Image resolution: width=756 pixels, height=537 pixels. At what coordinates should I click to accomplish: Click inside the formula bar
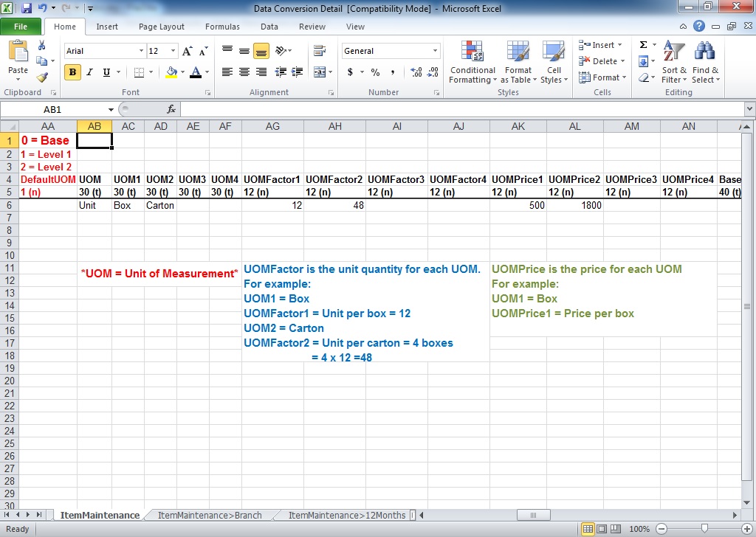click(x=458, y=109)
